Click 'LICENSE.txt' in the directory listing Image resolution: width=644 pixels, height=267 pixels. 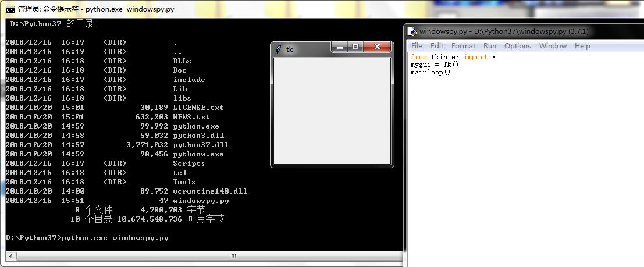[198, 108]
